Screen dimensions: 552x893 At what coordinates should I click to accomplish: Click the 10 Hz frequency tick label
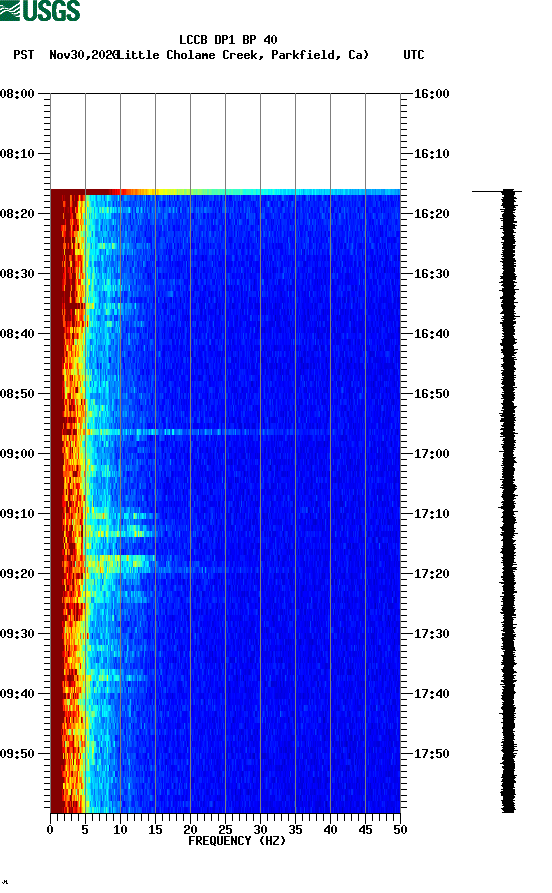click(x=120, y=830)
